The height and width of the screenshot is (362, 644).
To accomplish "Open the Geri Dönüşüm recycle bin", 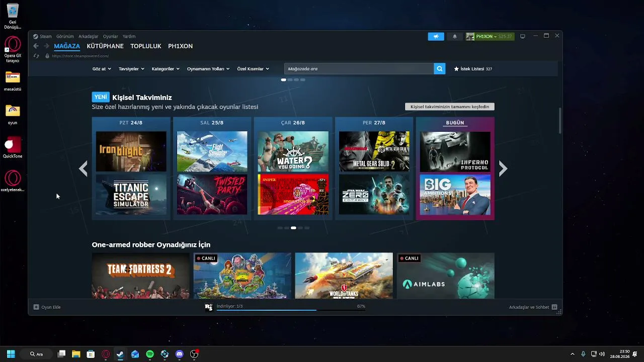I will [x=13, y=16].
